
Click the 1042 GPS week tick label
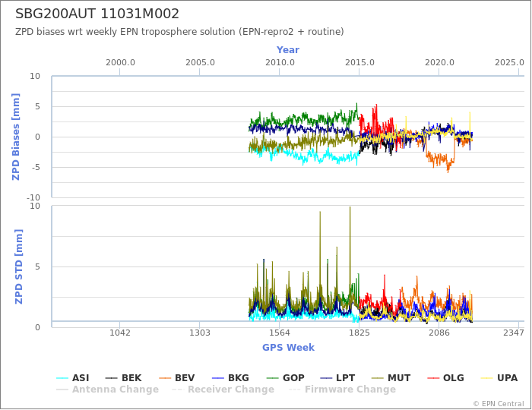coord(120,333)
